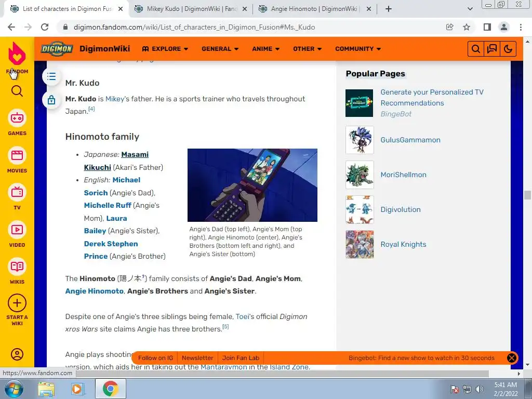Expand the Community dropdown menu

click(358, 49)
